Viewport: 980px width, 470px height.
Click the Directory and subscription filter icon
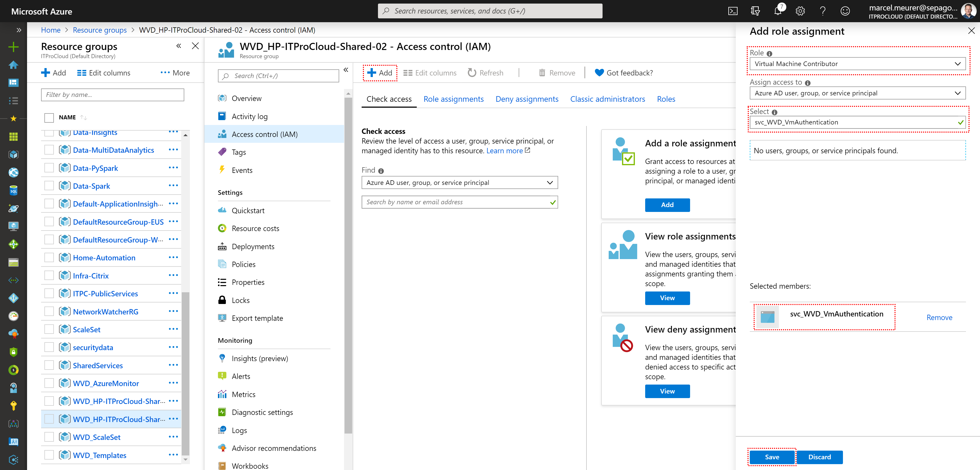coord(755,11)
